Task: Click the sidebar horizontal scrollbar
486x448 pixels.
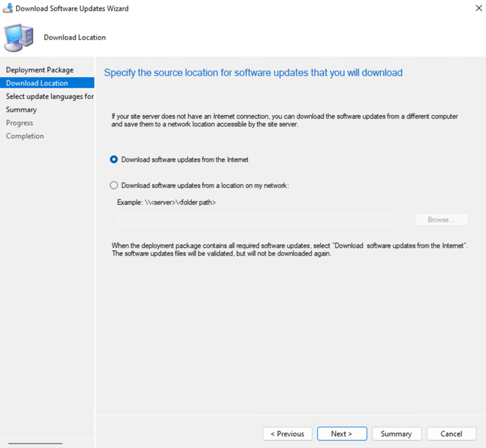Action: point(35,443)
